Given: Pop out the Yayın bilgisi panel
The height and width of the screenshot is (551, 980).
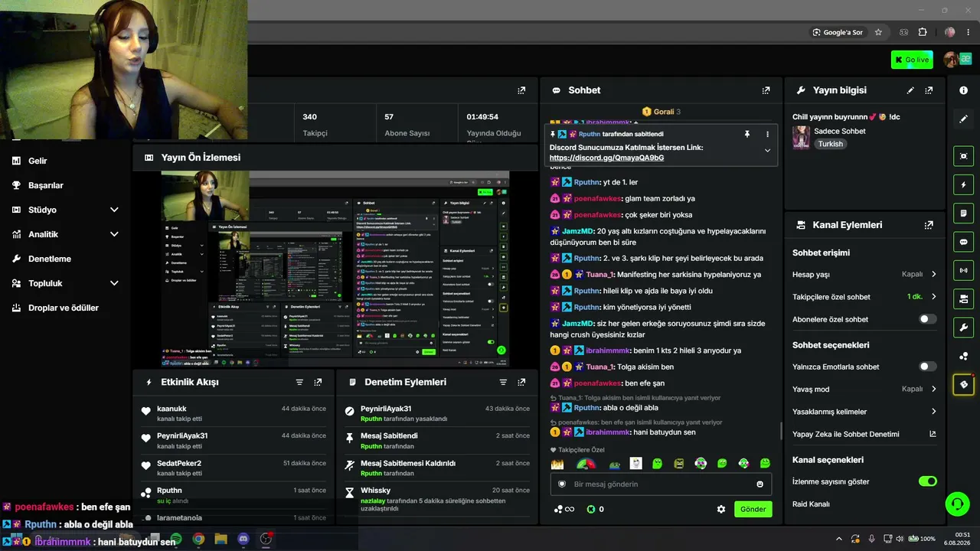Looking at the screenshot, I should pyautogui.click(x=929, y=90).
